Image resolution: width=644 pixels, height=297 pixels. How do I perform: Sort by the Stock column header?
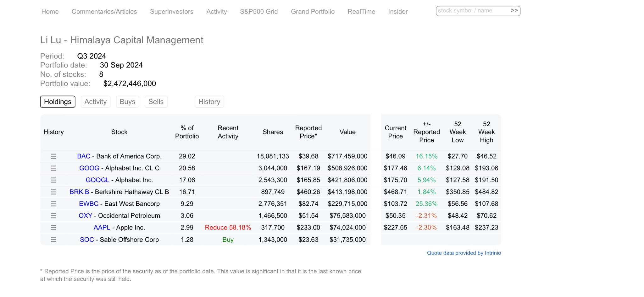tap(119, 132)
